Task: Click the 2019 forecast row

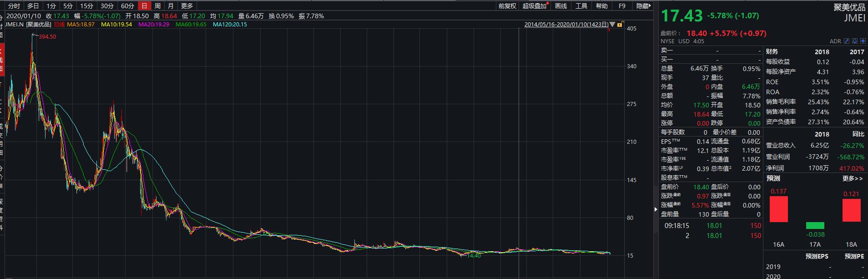Action: click(815, 267)
